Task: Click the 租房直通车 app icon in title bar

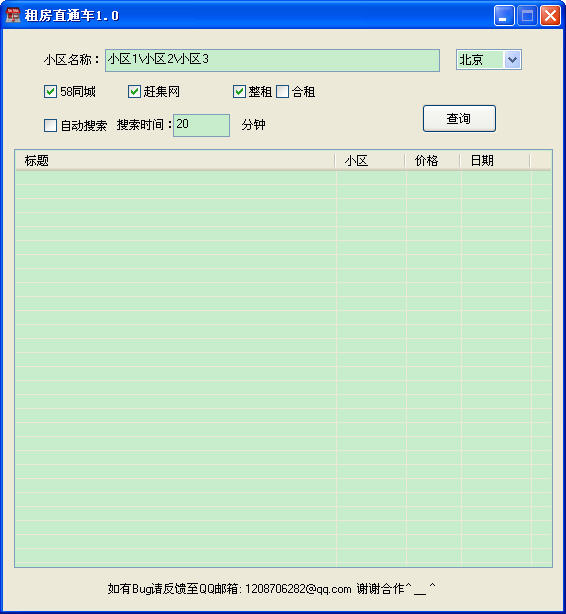Action: coord(13,15)
